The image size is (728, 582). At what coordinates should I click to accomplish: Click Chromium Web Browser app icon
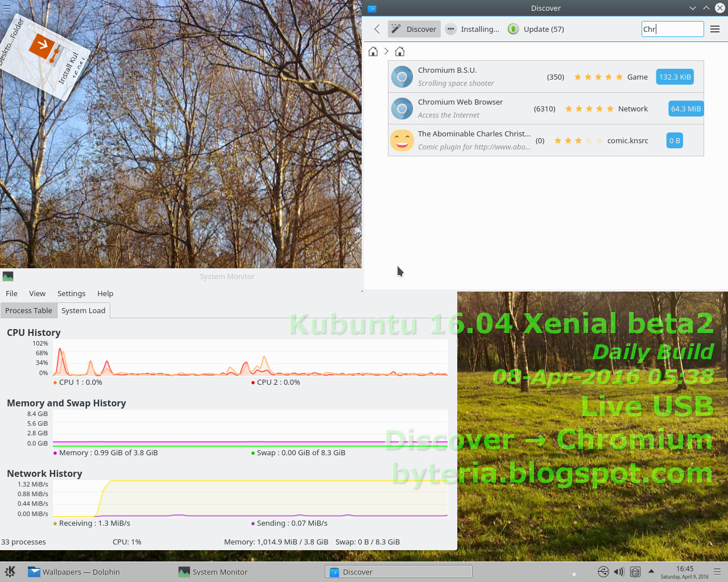point(402,109)
